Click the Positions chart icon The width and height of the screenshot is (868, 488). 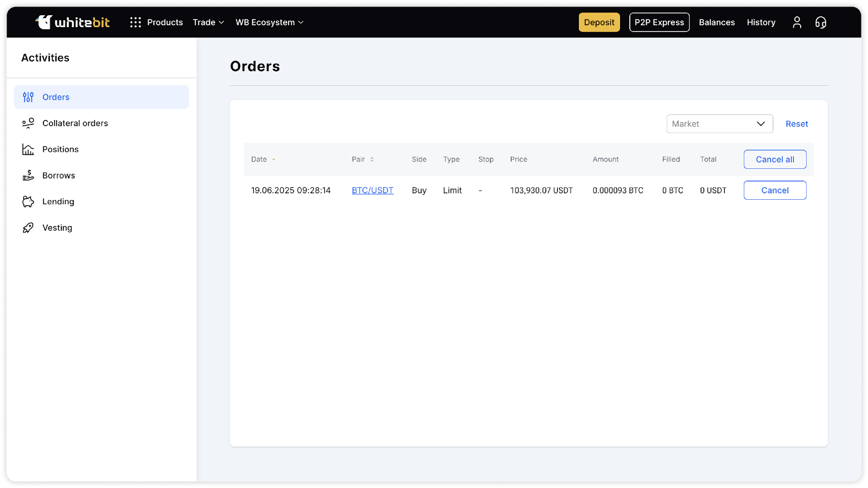tap(28, 149)
